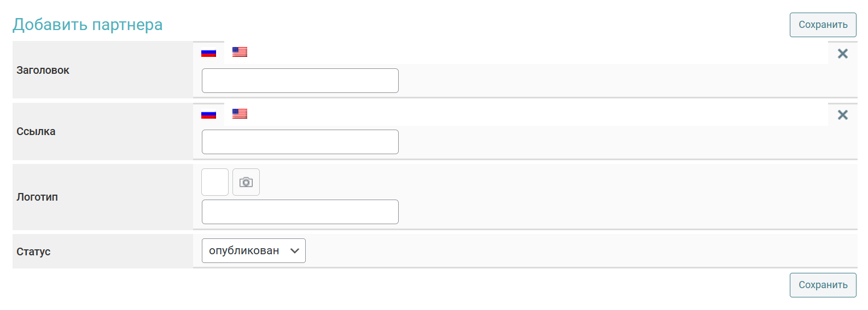The width and height of the screenshot is (868, 310).
Task: Switch Ссылка to the US flag language
Action: 240,114
